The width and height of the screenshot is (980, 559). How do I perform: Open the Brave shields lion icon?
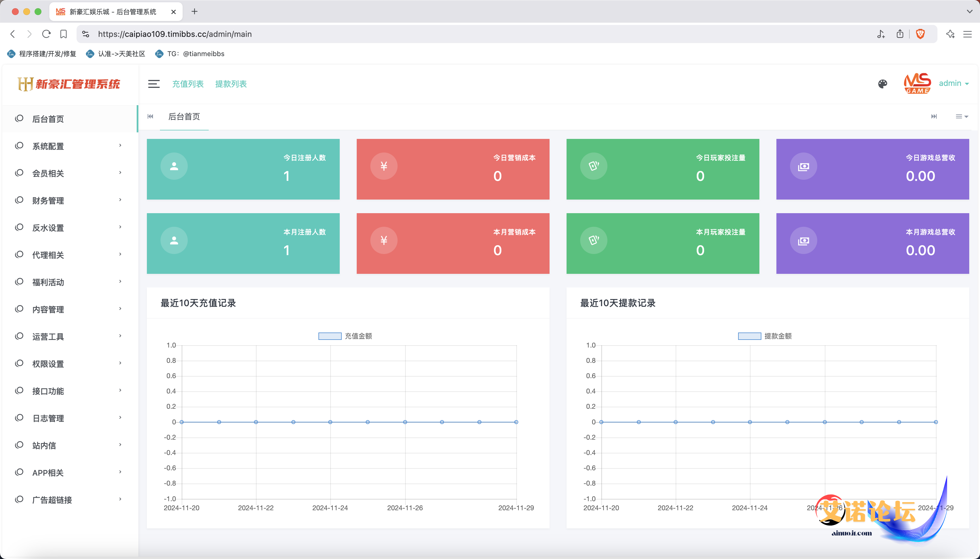pyautogui.click(x=920, y=34)
